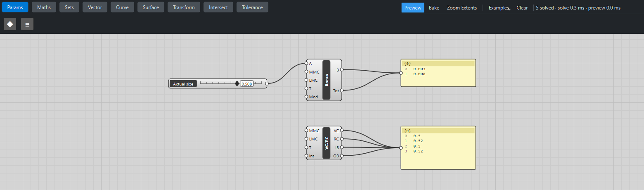Click the Clear button
Screen dimensions: 644x190
(522, 7)
